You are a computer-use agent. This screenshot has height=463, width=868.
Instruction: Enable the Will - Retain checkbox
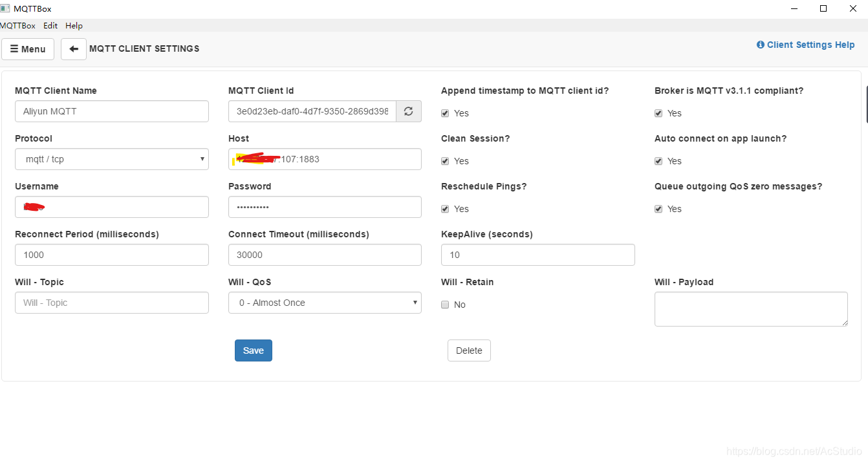445,305
